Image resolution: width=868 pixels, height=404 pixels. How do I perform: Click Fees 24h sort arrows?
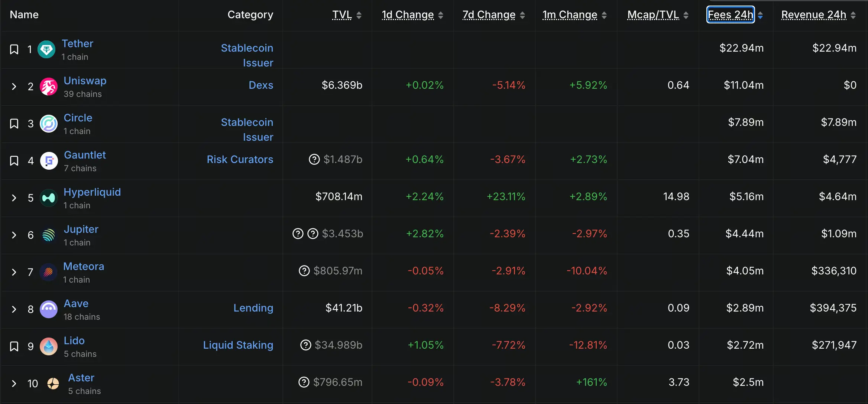pos(760,15)
